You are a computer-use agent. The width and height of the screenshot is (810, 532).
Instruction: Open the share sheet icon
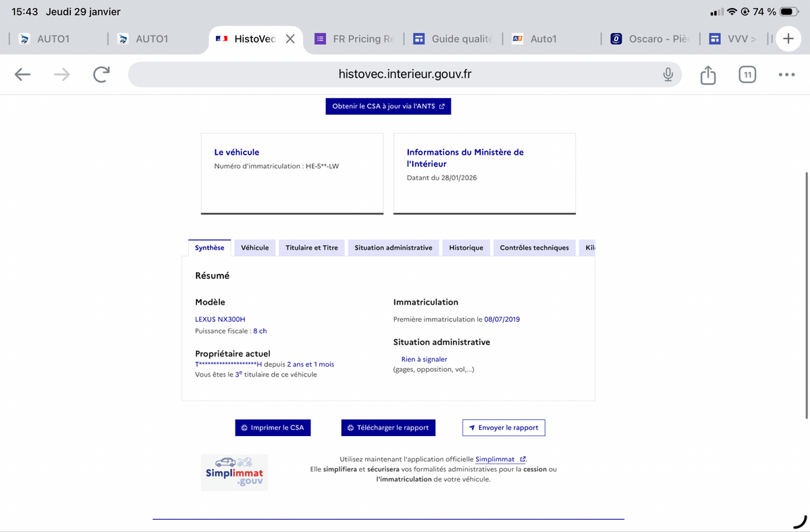pyautogui.click(x=707, y=74)
